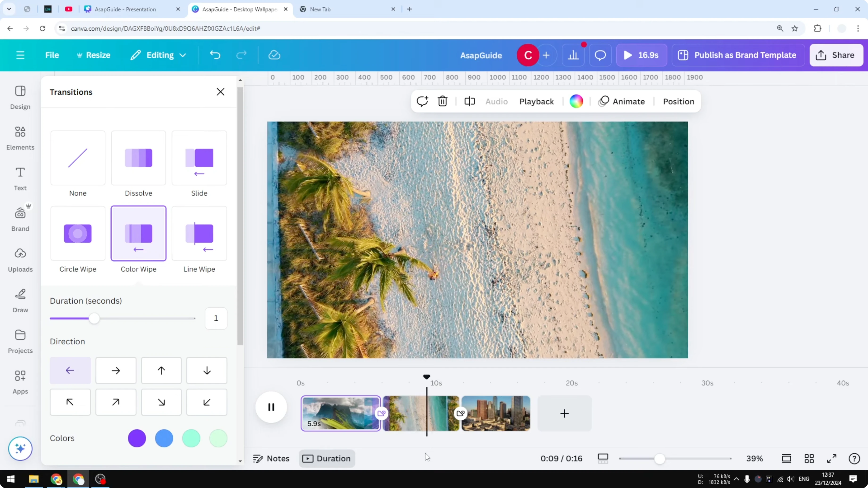Viewport: 868px width, 488px height.
Task: Flip the selected video clip
Action: (x=469, y=101)
